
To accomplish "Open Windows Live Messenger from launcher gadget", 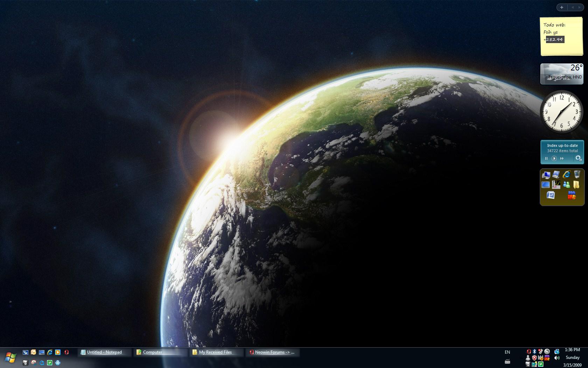I will [566, 185].
